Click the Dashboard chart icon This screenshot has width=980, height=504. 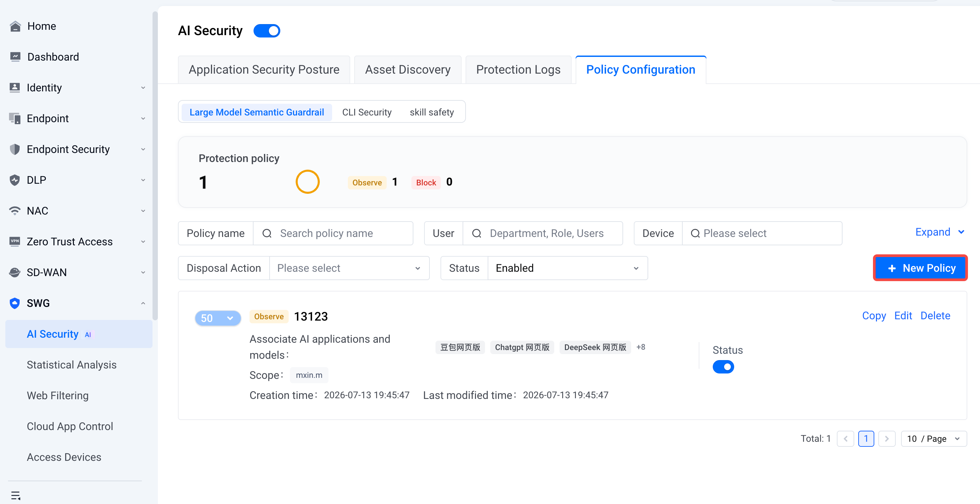[15, 57]
